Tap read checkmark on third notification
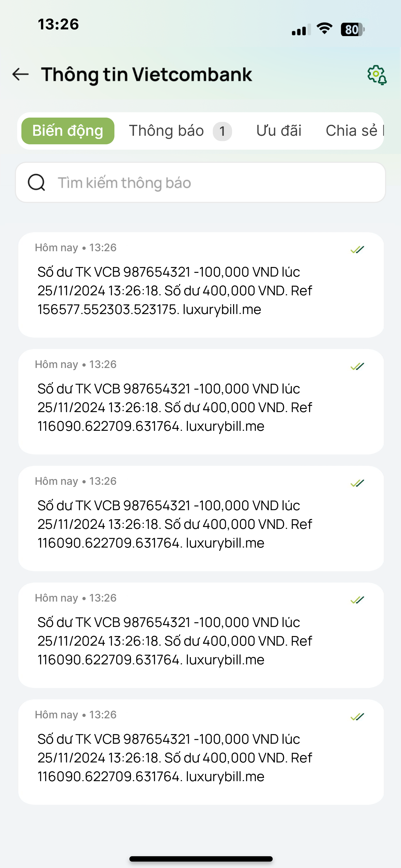The image size is (401, 868). click(357, 483)
